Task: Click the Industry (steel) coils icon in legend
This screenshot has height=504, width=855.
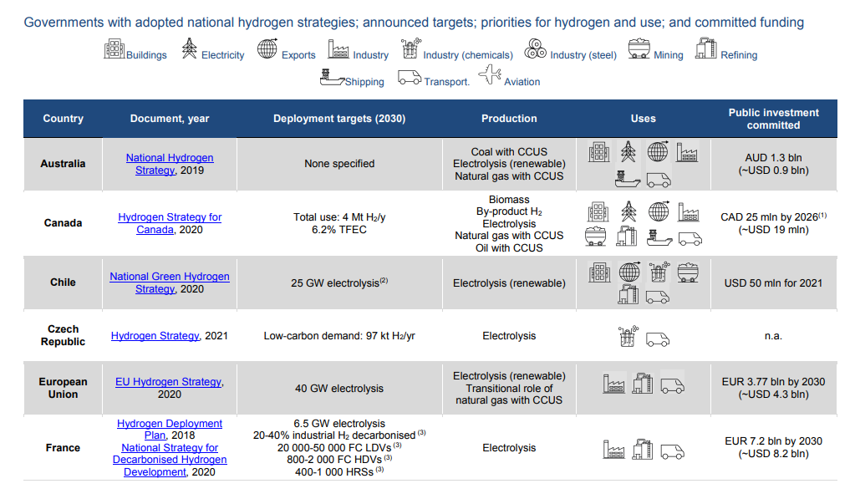Action: coord(536,48)
